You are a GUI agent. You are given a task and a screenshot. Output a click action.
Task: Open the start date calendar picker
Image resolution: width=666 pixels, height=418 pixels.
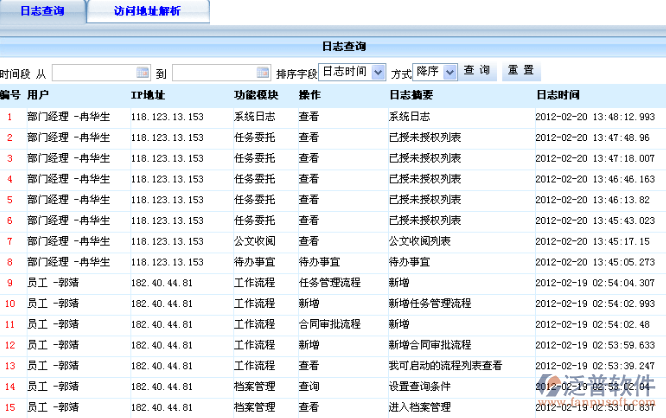[x=142, y=73]
